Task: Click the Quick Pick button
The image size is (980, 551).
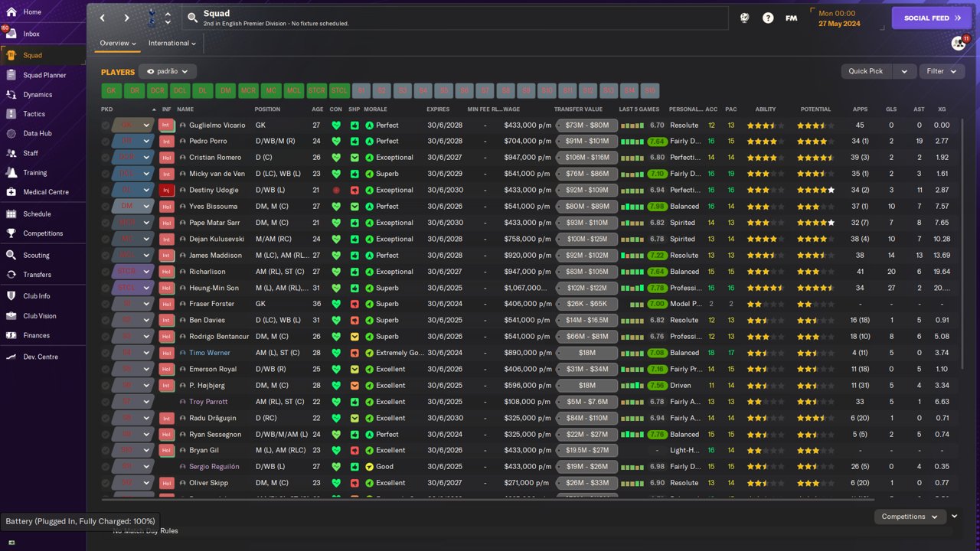Action: [866, 71]
